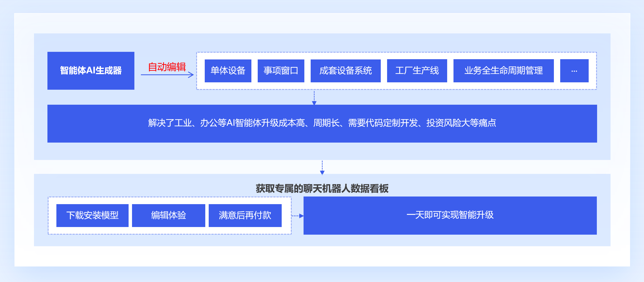Click the red 自动编辑 label

(x=167, y=67)
